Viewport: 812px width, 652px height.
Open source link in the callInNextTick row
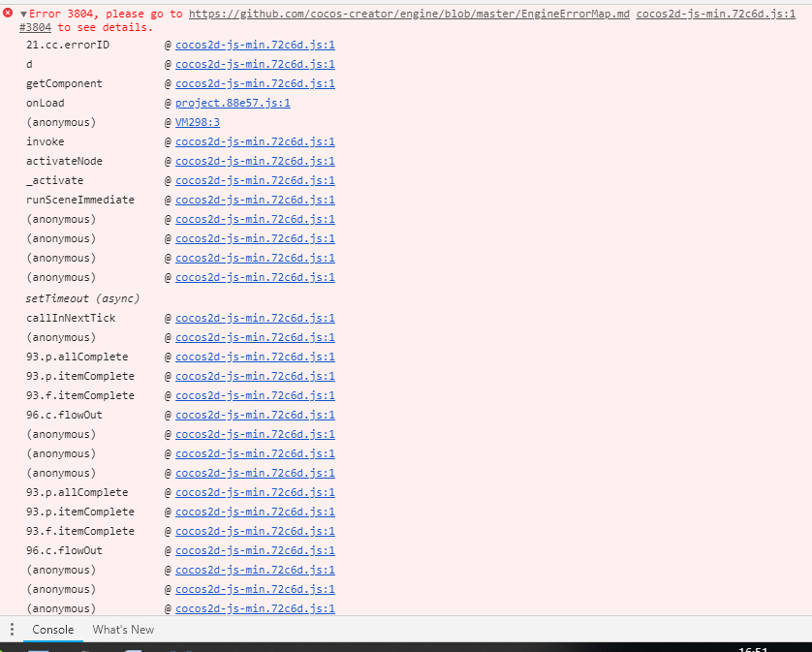[x=255, y=318]
